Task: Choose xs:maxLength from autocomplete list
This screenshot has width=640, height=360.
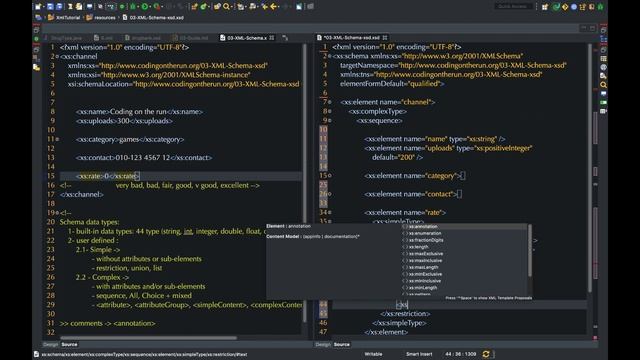Action: click(464, 267)
